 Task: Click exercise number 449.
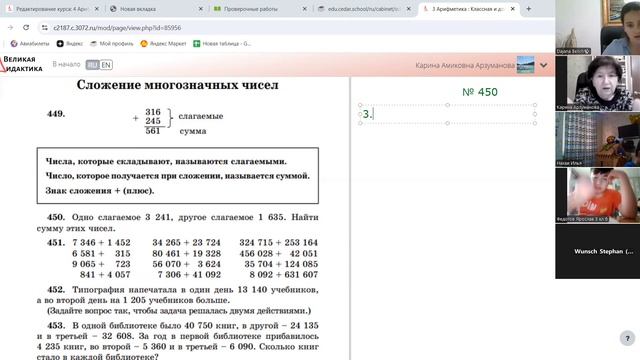56,114
